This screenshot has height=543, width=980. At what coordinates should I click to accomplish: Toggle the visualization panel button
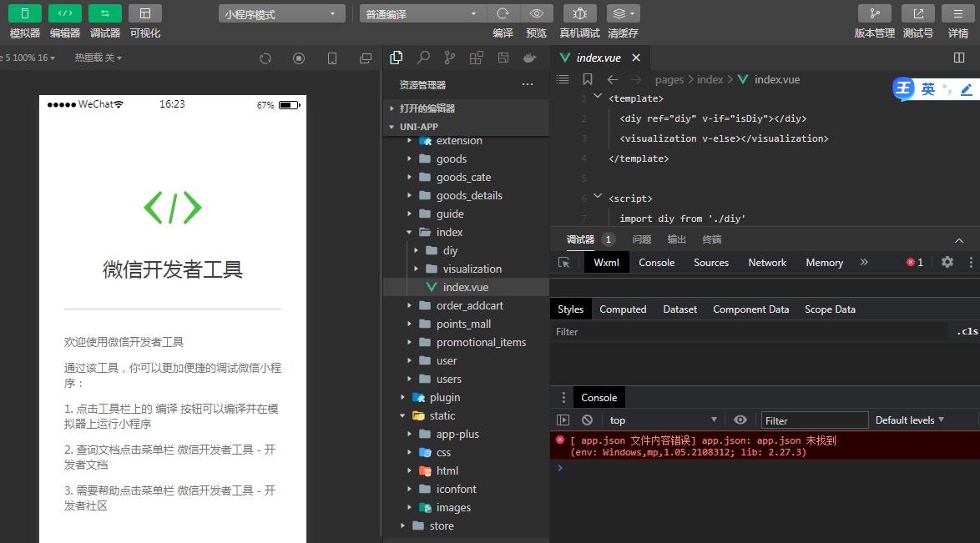[x=145, y=13]
